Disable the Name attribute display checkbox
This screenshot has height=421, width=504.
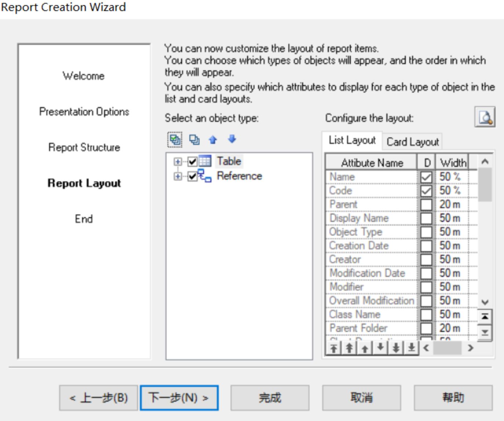(x=426, y=177)
